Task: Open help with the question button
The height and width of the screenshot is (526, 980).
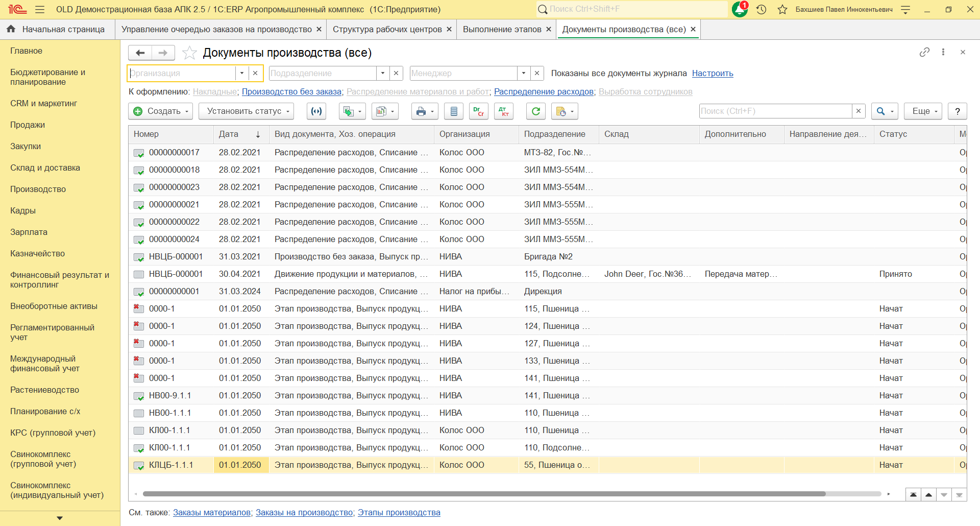Action: (958, 111)
